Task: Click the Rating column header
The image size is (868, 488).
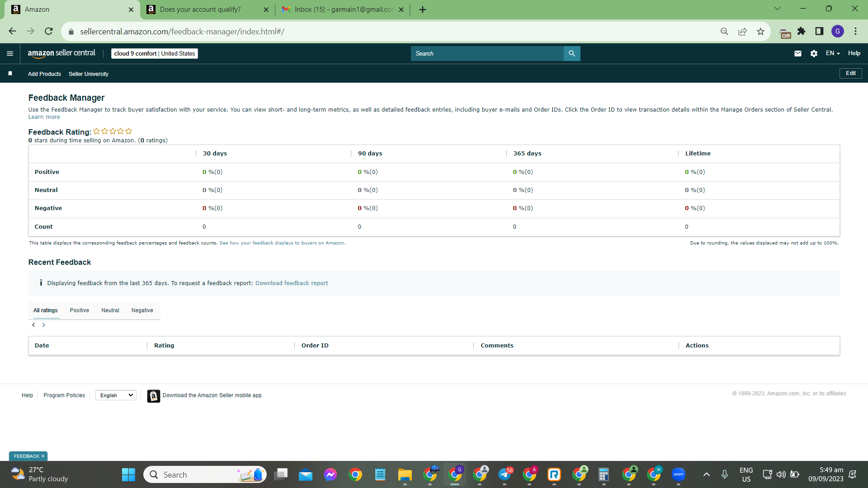Action: pos(164,346)
